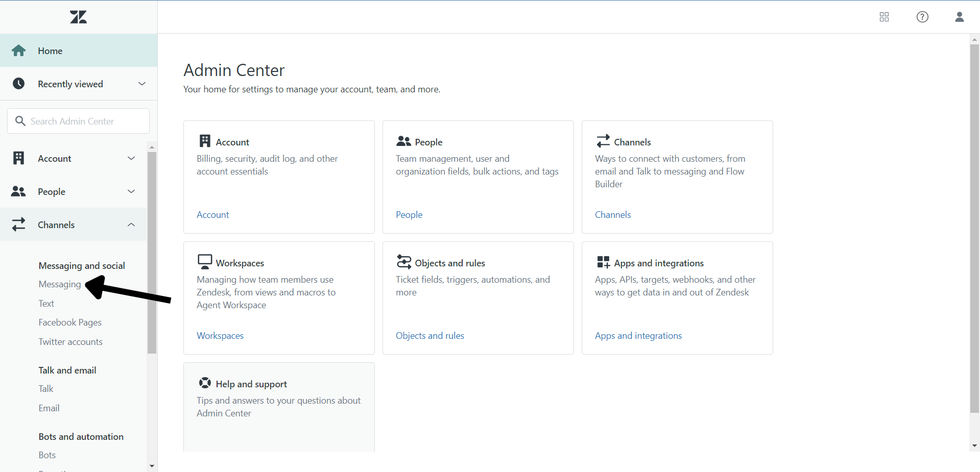Image resolution: width=980 pixels, height=472 pixels.
Task: Click the Admin Center page title
Action: click(234, 70)
